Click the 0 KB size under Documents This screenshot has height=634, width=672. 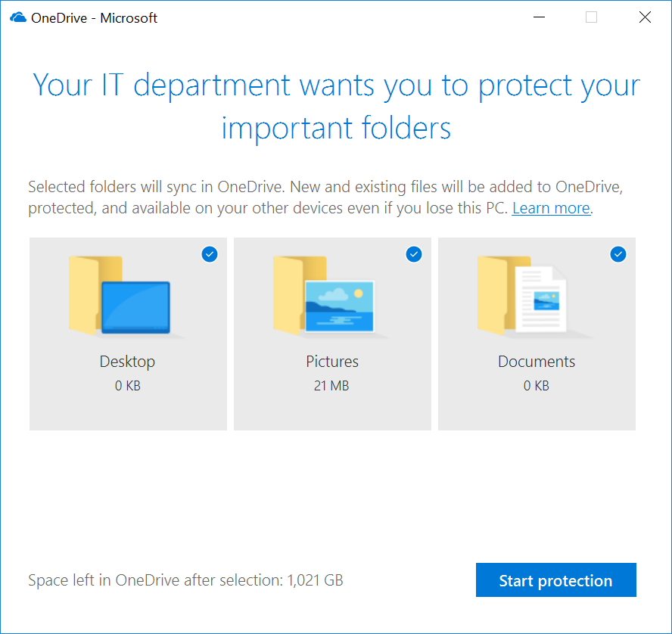pyautogui.click(x=536, y=386)
